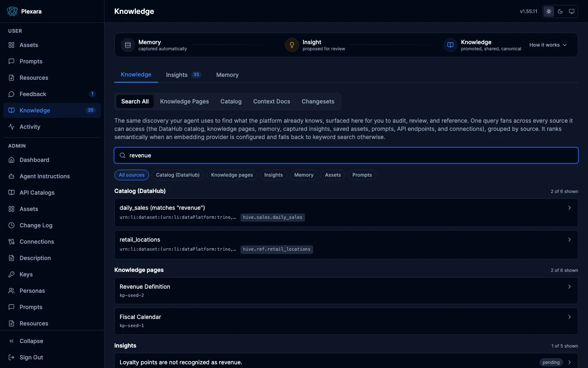Filter results by Catalog (DataHub)
This screenshot has height=368, width=588.
click(x=178, y=175)
